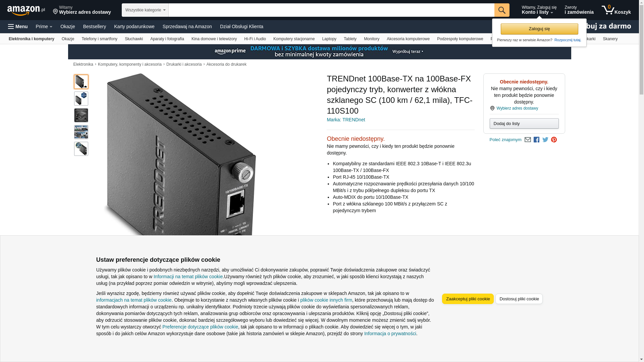Screen dimensions: 644x362
Task: Open the Marka: TRENDnet brand link
Action: coord(346,120)
